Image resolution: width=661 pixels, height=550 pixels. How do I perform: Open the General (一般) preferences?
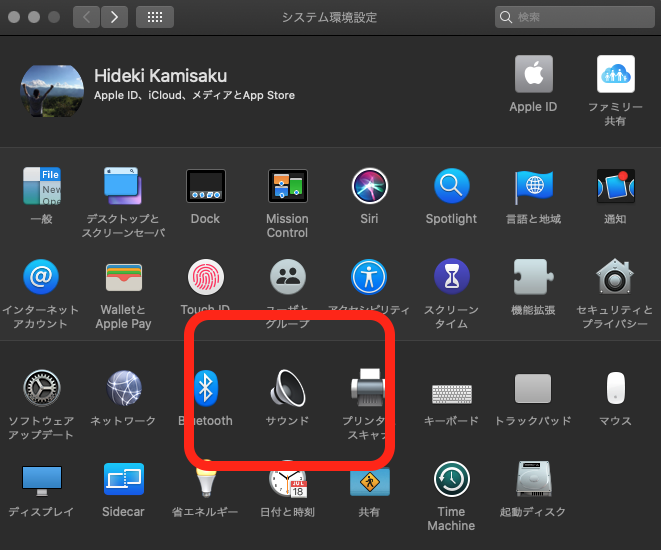click(41, 186)
